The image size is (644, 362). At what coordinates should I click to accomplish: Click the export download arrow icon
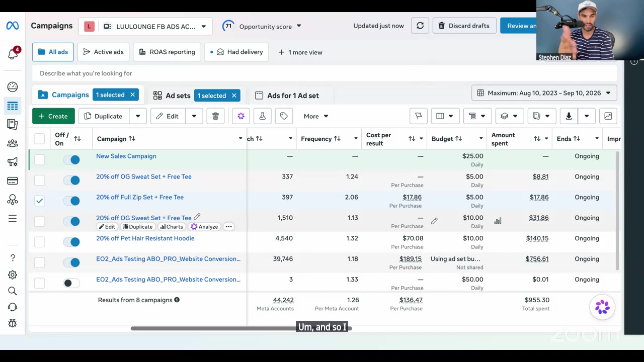pyautogui.click(x=569, y=116)
